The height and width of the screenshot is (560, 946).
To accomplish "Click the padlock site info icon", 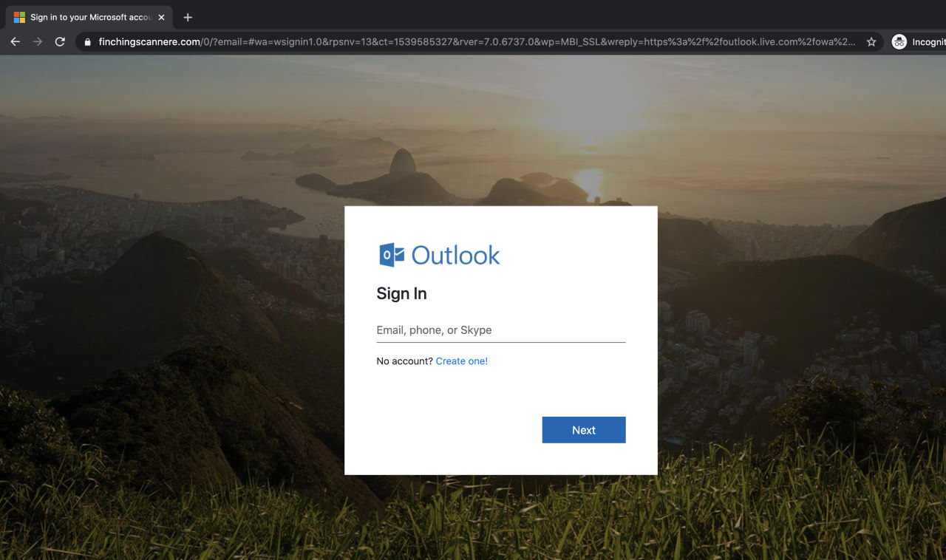I will tap(88, 42).
